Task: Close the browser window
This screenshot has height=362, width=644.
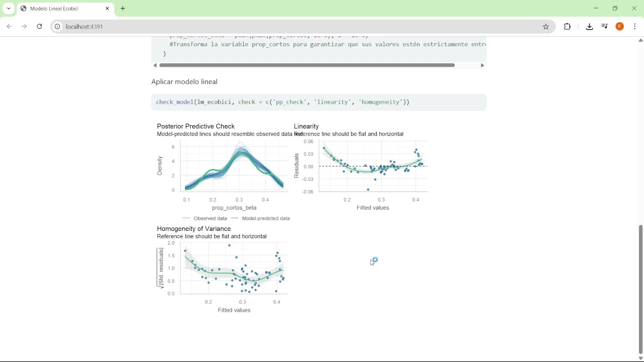Action: click(634, 9)
